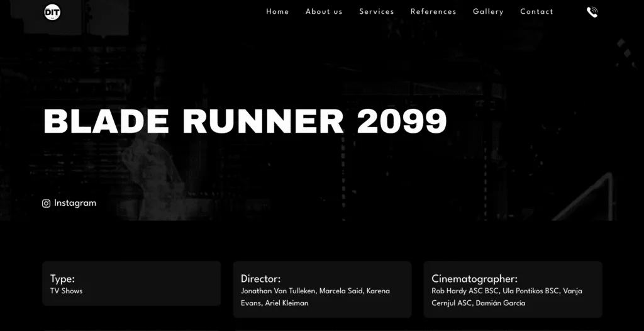The height and width of the screenshot is (331, 644).
Task: Select Gallery in the navigation bar
Action: tap(488, 11)
